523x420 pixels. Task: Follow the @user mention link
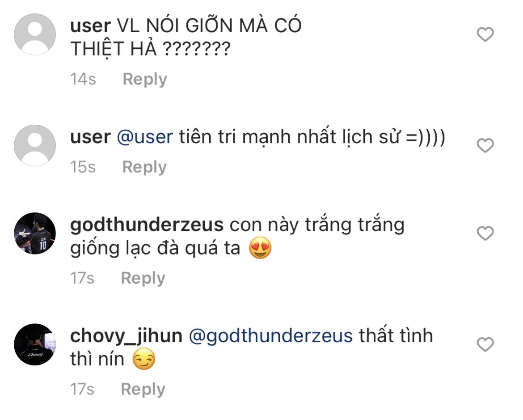click(145, 137)
